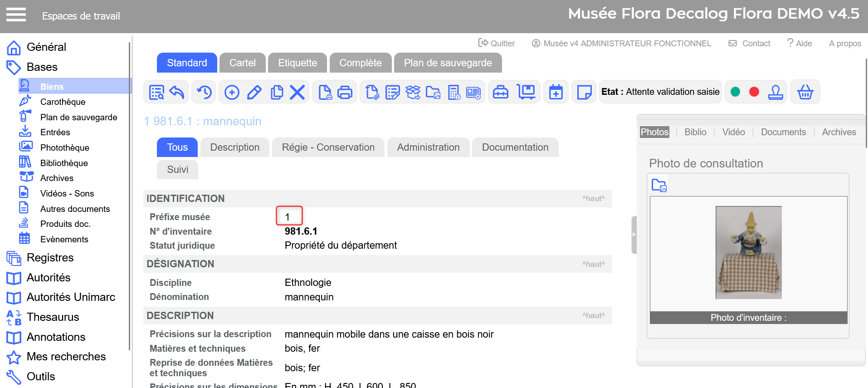The width and height of the screenshot is (868, 388).
Task: Open the history clock icon
Action: (x=205, y=92)
